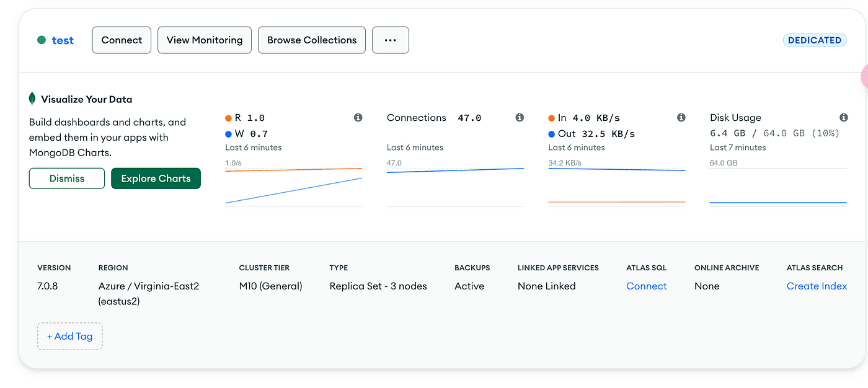Click the + Add Tag field
The width and height of the screenshot is (868, 388).
[x=69, y=336]
